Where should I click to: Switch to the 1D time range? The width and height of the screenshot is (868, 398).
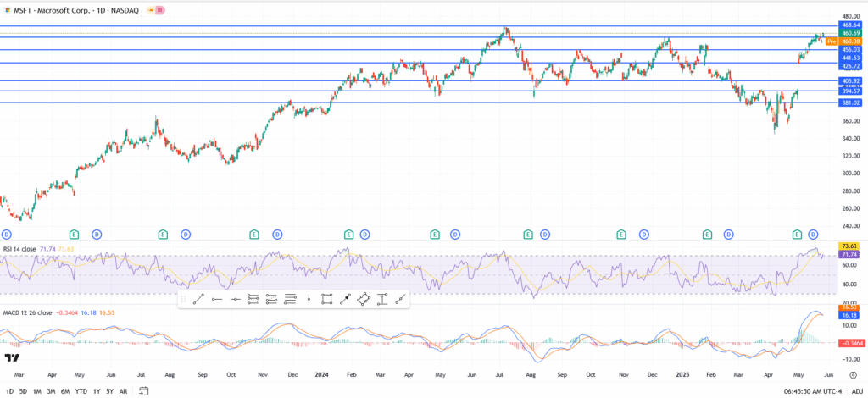tap(9, 391)
